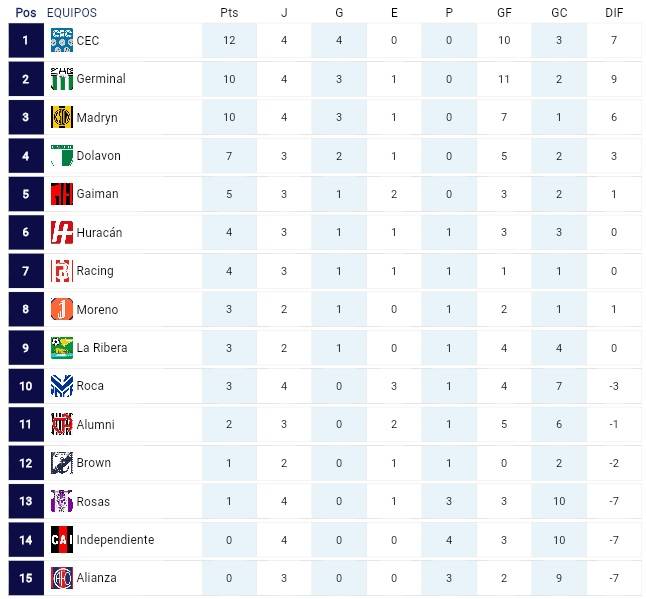This screenshot has width=646, height=599.
Task: Select the Madryn yellow-black crest
Action: click(x=62, y=117)
